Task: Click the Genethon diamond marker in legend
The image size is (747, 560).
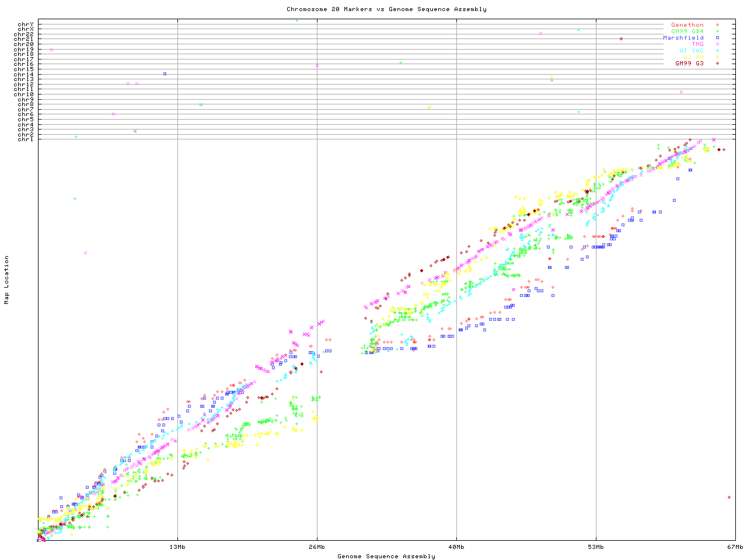Action: pyautogui.click(x=717, y=25)
